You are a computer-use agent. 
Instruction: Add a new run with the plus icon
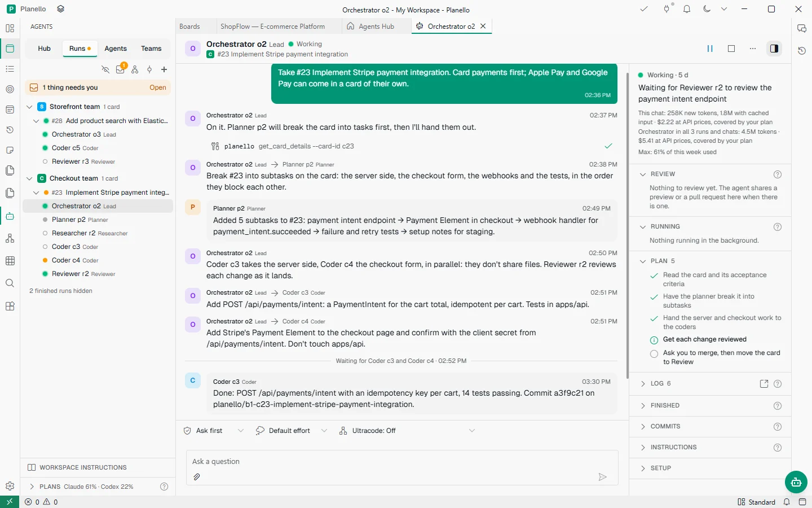point(164,69)
